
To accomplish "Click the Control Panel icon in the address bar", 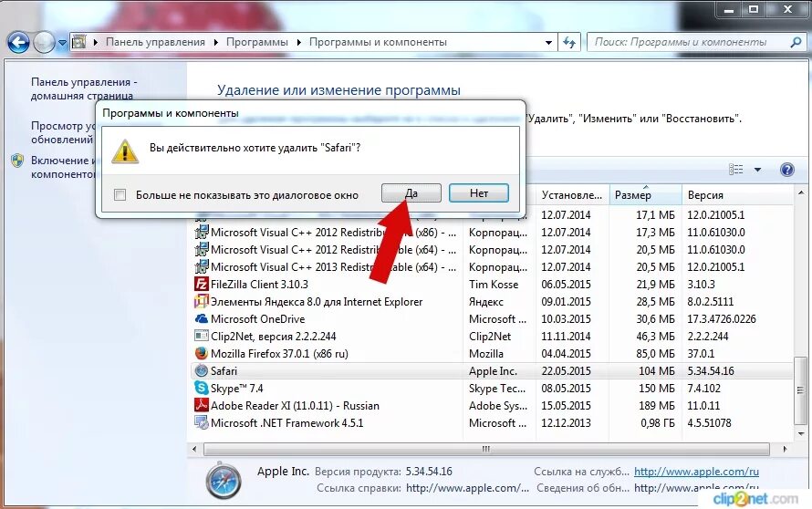I will click(x=78, y=42).
